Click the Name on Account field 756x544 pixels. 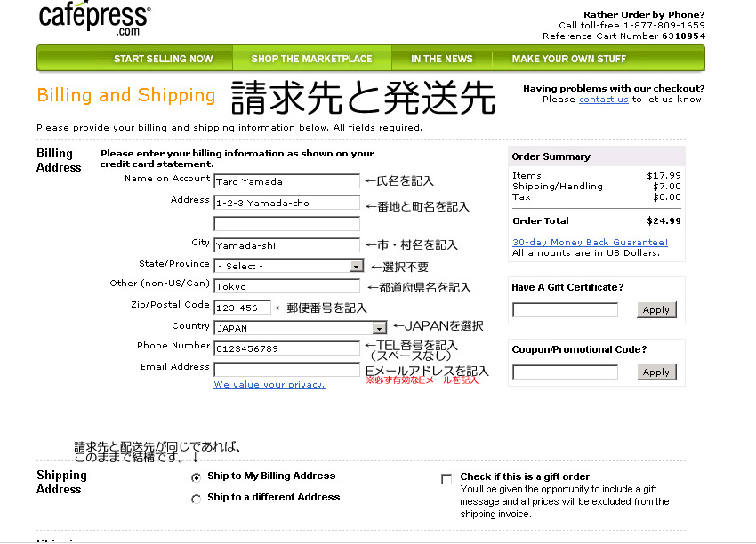pos(287,181)
